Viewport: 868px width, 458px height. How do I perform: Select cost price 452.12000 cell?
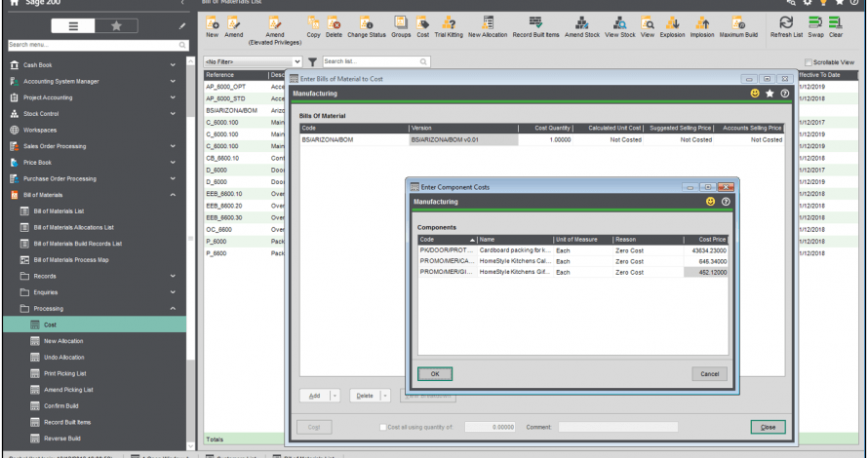[706, 272]
